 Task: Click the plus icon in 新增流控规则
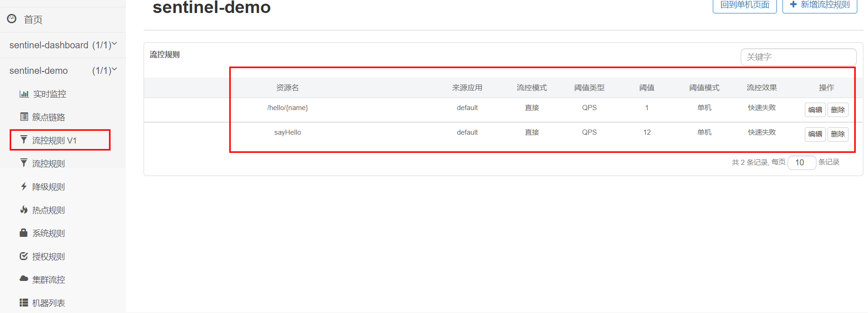coord(793,4)
